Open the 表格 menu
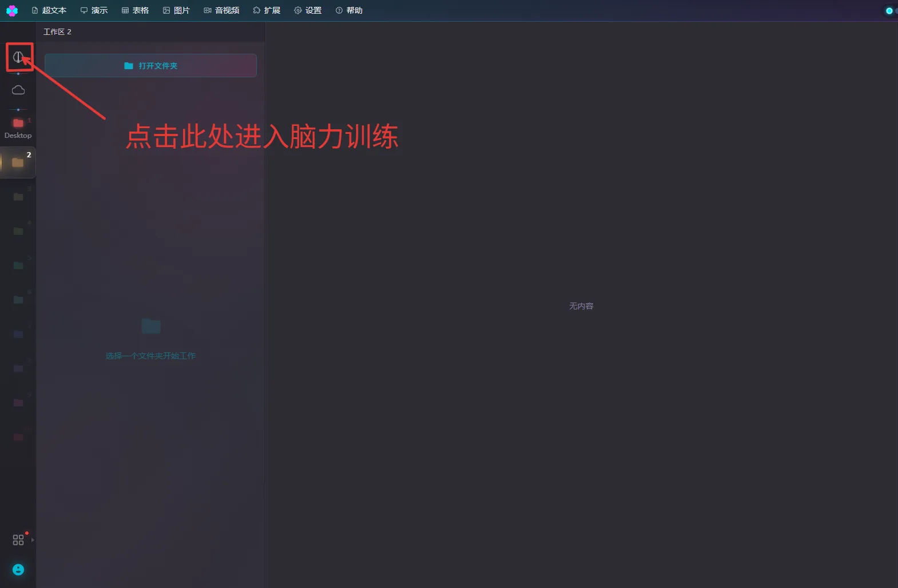 [135, 10]
